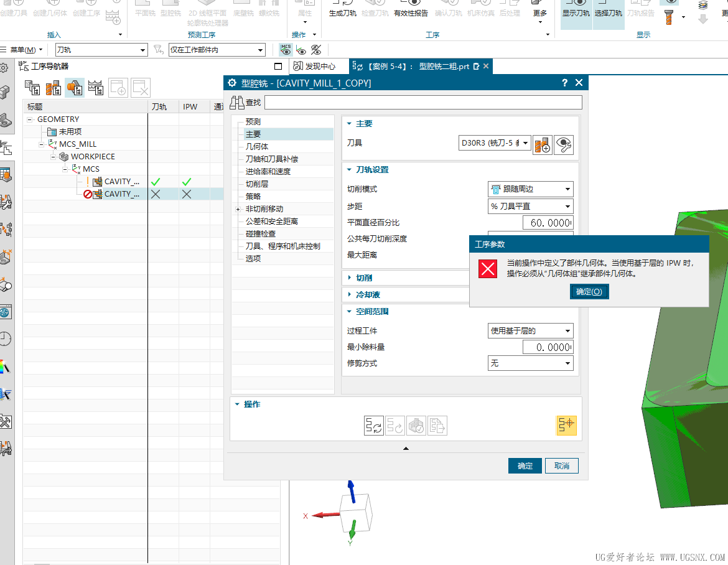This screenshot has width=728, height=565.
Task: Click the edit/display tool wrench icon
Action: point(564,144)
